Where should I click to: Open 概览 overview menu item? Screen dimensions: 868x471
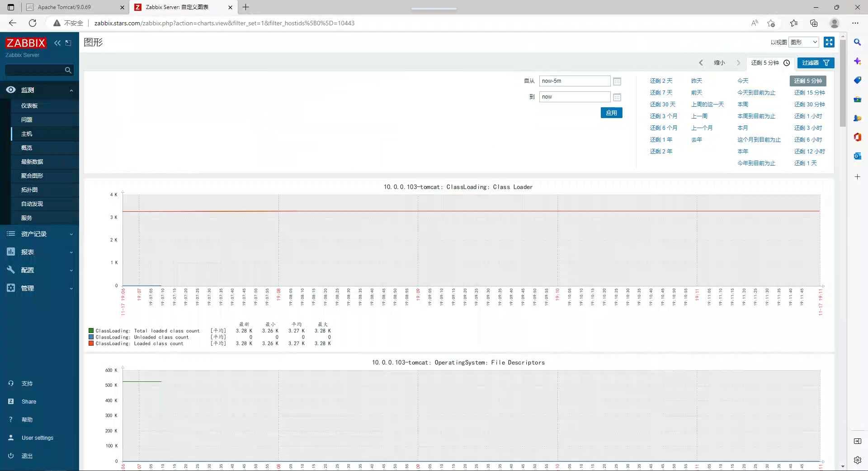[27, 148]
